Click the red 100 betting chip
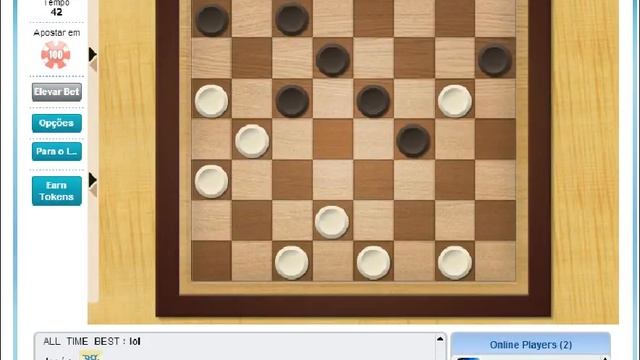The image size is (640, 360). point(56,55)
